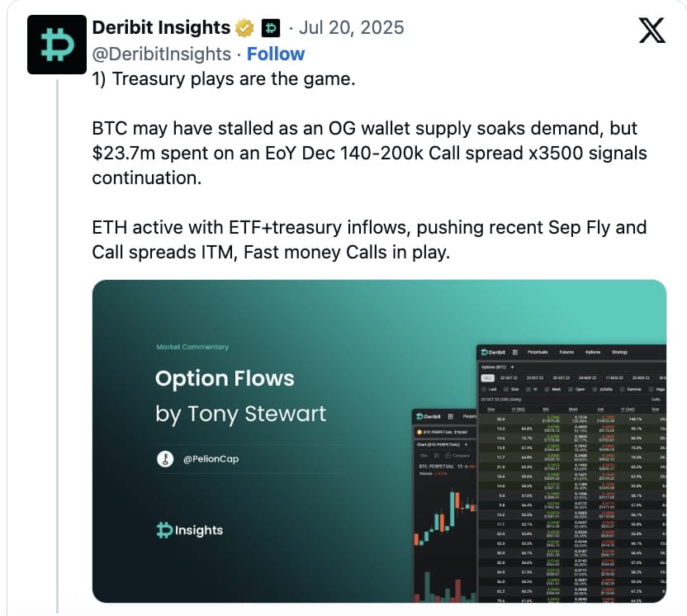Switch to the Futures tab

[x=566, y=353]
